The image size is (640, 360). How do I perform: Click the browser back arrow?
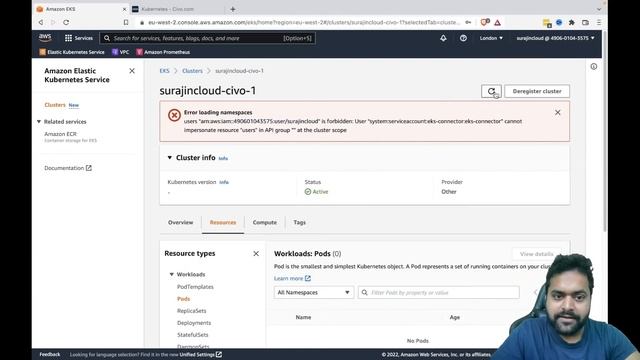pyautogui.click(x=41, y=22)
